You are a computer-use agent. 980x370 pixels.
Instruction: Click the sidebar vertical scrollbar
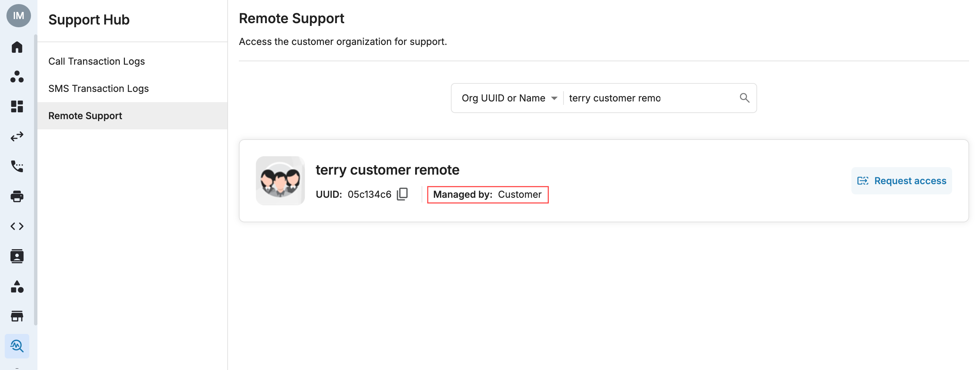[x=36, y=180]
